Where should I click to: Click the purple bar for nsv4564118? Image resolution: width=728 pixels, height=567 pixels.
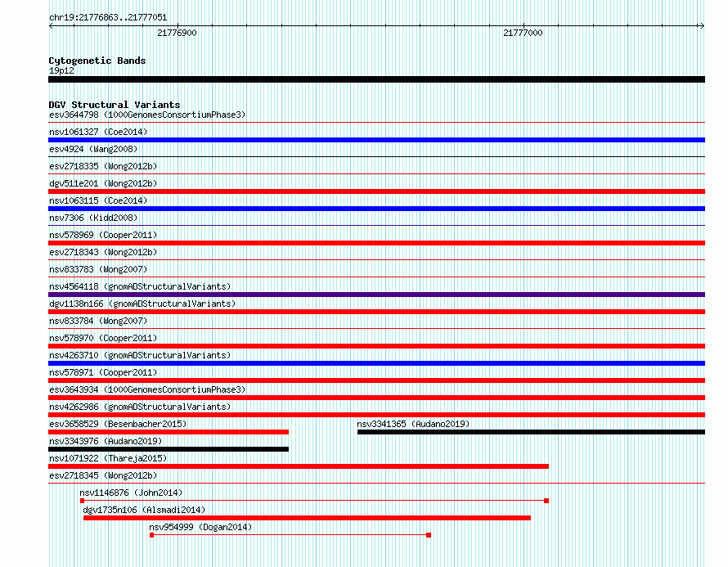tap(376, 295)
